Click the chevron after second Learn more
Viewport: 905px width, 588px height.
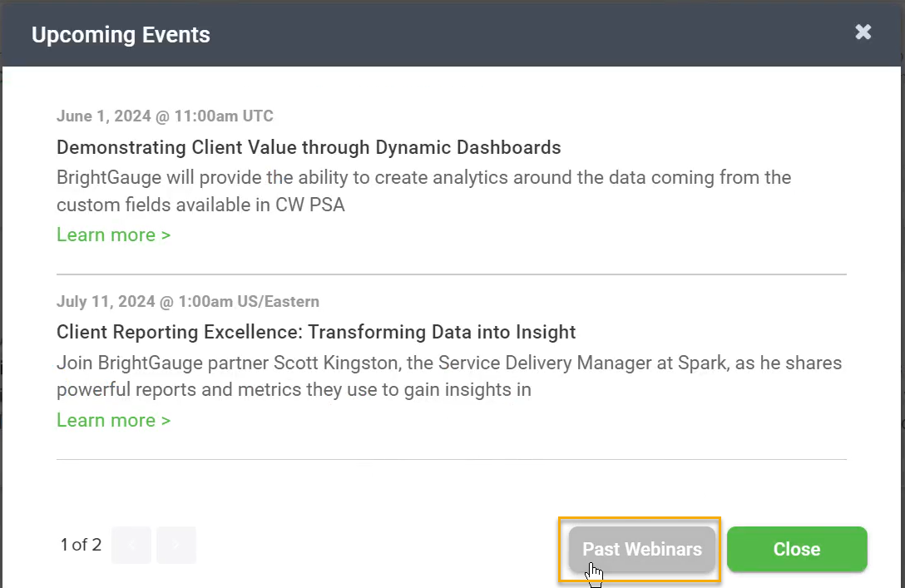(166, 421)
